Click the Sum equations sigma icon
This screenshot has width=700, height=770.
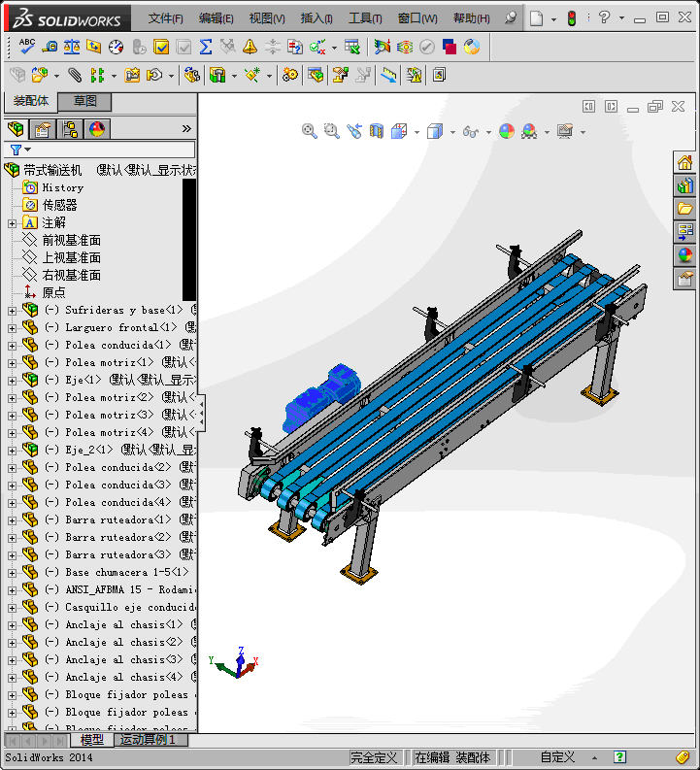[x=206, y=47]
